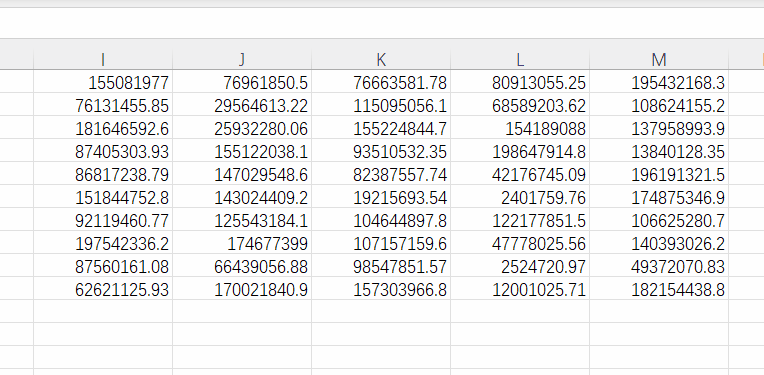Click cell with value 2401759.76
The image size is (764, 375).
coord(520,196)
